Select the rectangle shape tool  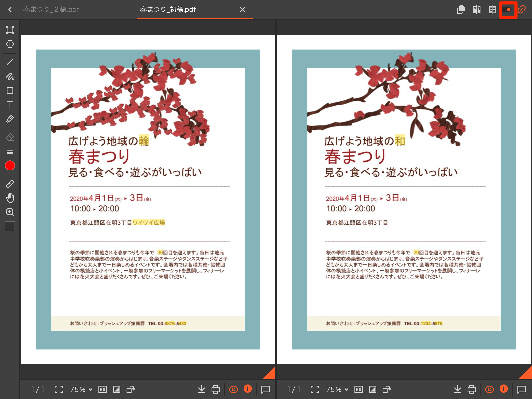pyautogui.click(x=10, y=91)
